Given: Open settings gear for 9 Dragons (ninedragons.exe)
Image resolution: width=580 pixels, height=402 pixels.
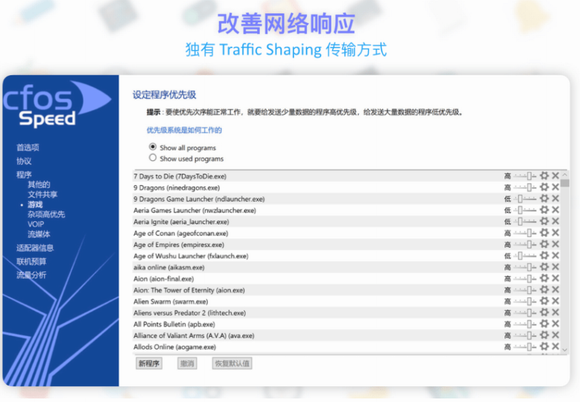Looking at the screenshot, I should click(544, 187).
